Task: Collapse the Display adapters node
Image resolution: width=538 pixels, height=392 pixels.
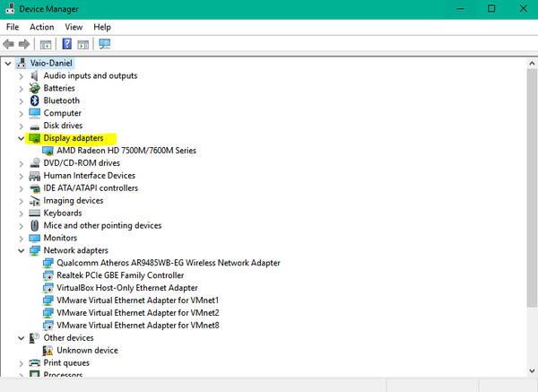Action: click(x=22, y=139)
